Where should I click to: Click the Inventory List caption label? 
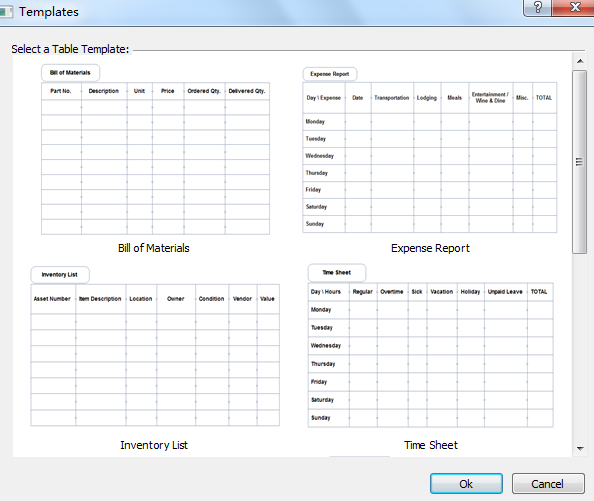tap(154, 445)
